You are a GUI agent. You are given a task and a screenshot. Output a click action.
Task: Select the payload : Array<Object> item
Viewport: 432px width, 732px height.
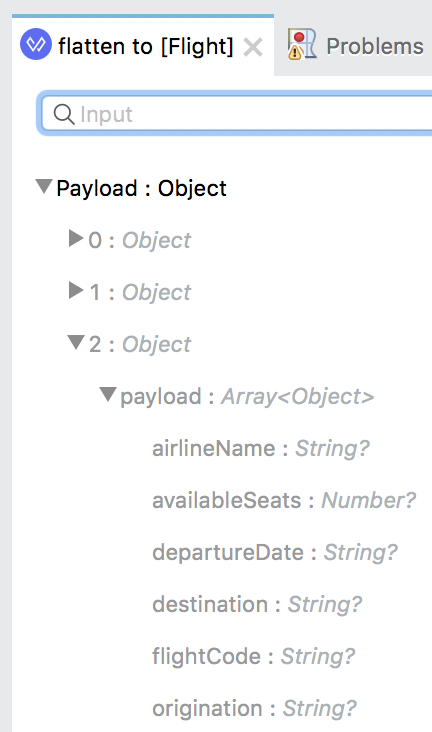pyautogui.click(x=247, y=397)
